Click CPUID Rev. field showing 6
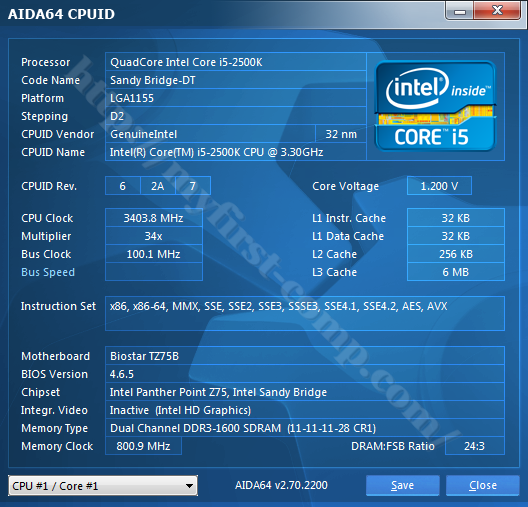The image size is (528, 507). click(123, 186)
